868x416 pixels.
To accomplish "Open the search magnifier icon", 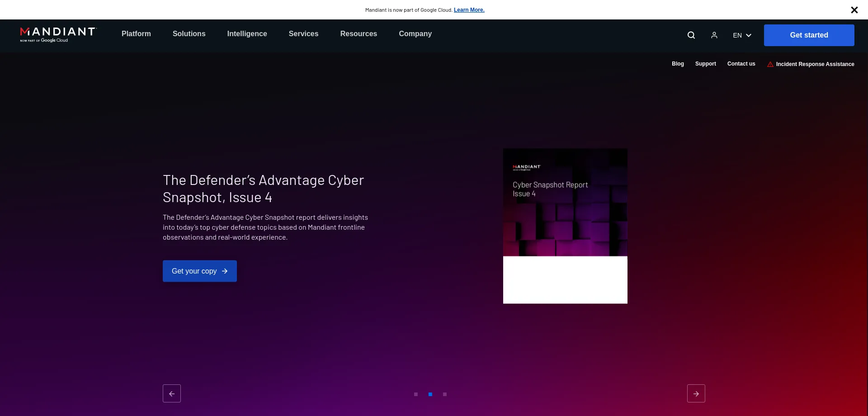I will (691, 35).
